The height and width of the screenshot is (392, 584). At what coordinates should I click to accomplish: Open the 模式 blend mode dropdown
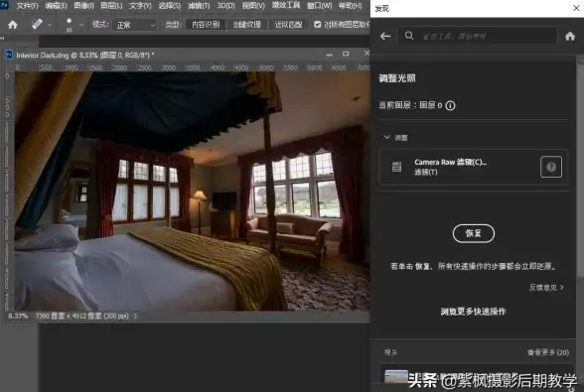[x=134, y=25]
